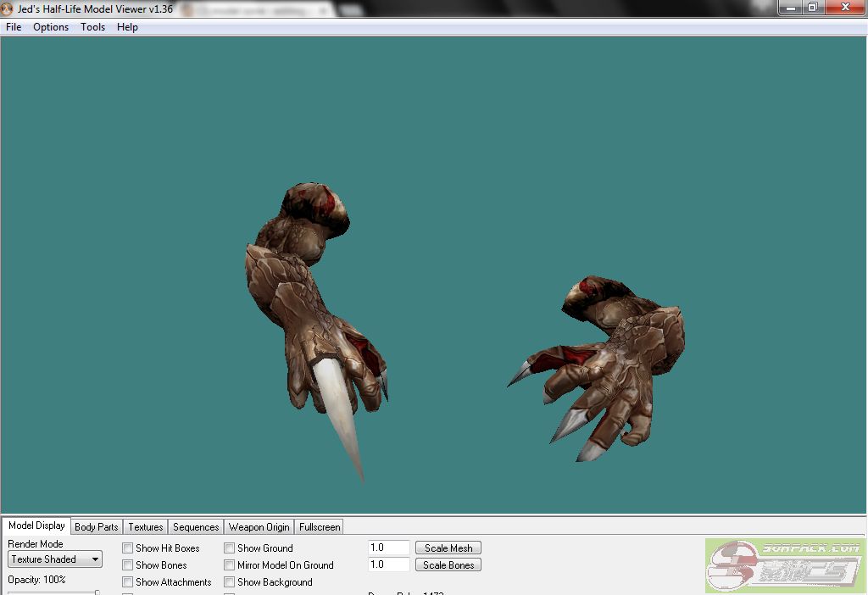Enable the Show Hit Boxes checkbox
868x595 pixels.
[128, 548]
